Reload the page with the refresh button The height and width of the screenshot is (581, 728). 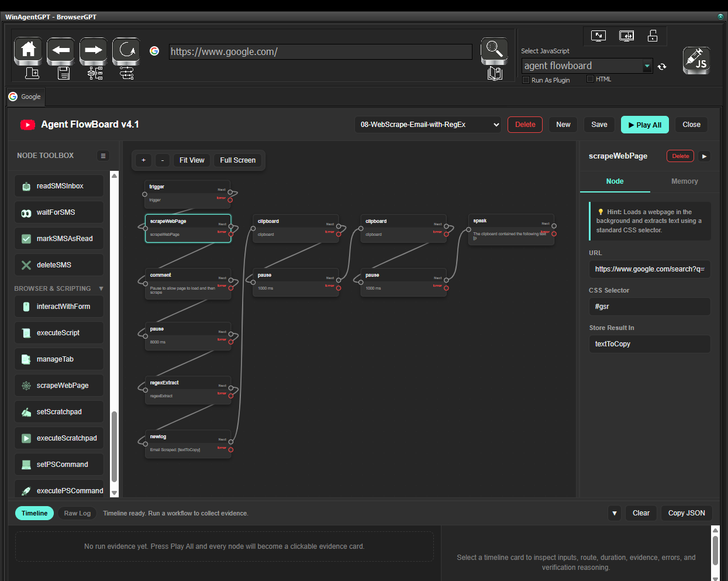click(126, 50)
